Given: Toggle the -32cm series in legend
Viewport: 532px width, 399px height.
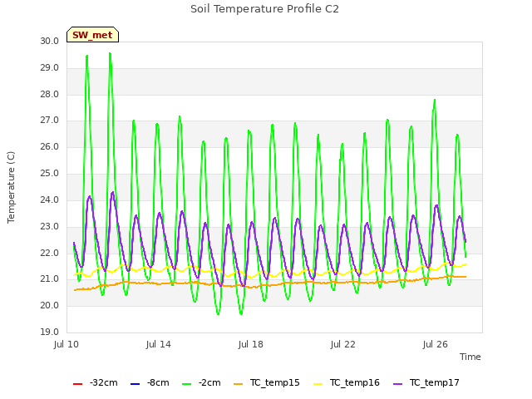Looking at the screenshot, I should [96, 383].
